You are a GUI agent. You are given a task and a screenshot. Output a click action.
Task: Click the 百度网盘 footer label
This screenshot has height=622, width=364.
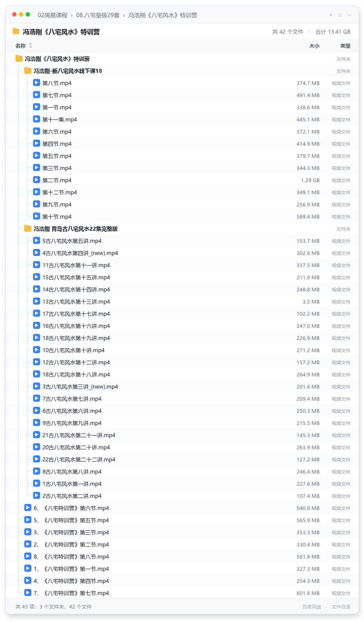[x=312, y=607]
